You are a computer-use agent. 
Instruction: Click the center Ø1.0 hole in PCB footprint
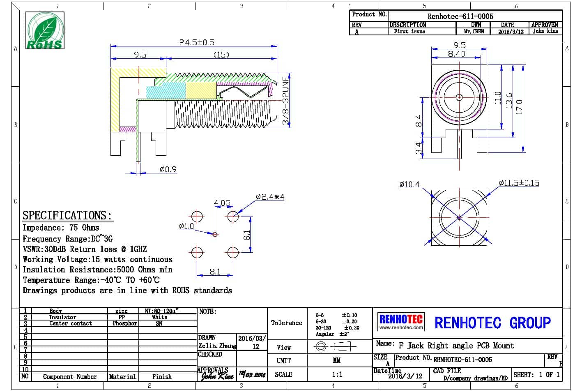click(x=215, y=234)
